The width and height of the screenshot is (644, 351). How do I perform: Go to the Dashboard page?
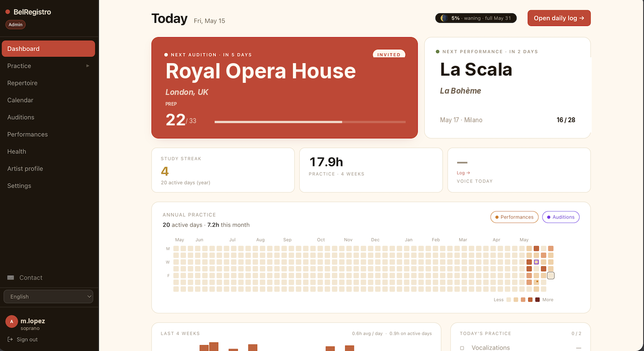(x=48, y=49)
